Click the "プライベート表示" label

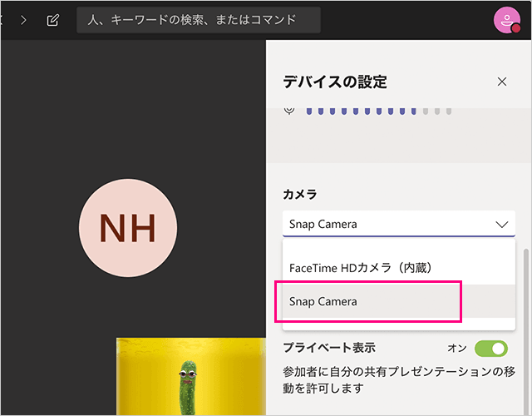(329, 348)
